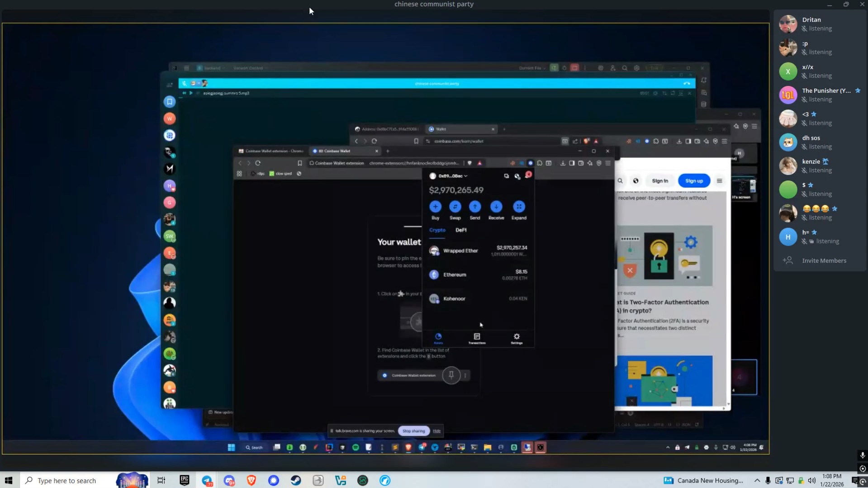This screenshot has height=488, width=868.
Task: Click the Type here to search box
Action: pyautogui.click(x=67, y=480)
